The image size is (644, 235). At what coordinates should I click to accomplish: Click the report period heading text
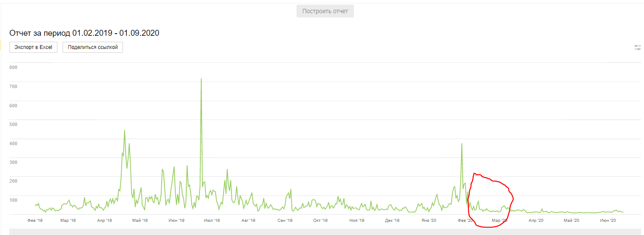84,33
